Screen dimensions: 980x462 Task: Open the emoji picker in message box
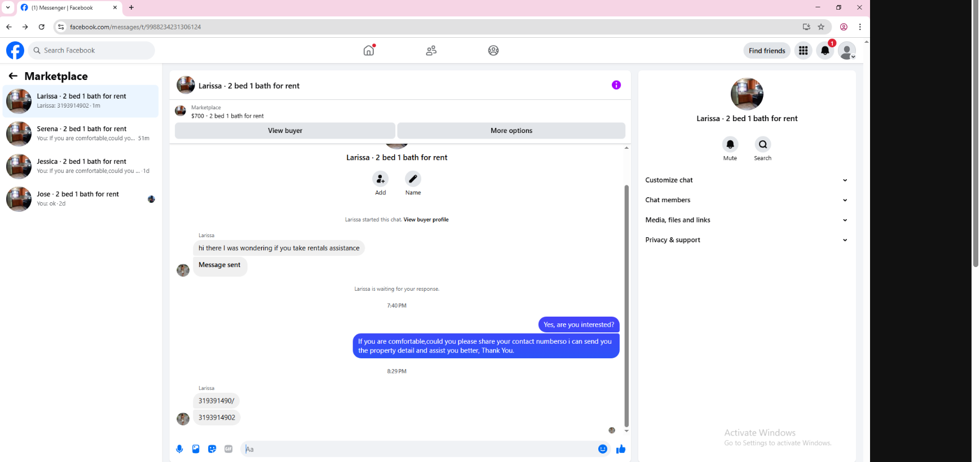(603, 449)
